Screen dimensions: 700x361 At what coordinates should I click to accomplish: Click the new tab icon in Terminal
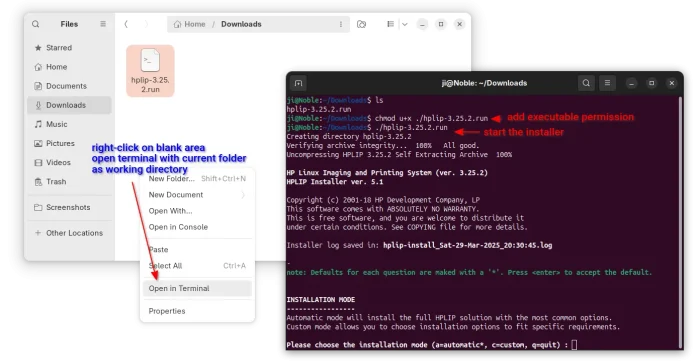pos(299,83)
